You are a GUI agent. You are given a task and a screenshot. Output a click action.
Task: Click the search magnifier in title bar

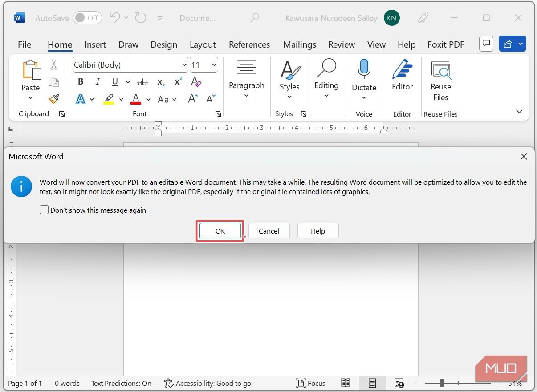point(254,18)
